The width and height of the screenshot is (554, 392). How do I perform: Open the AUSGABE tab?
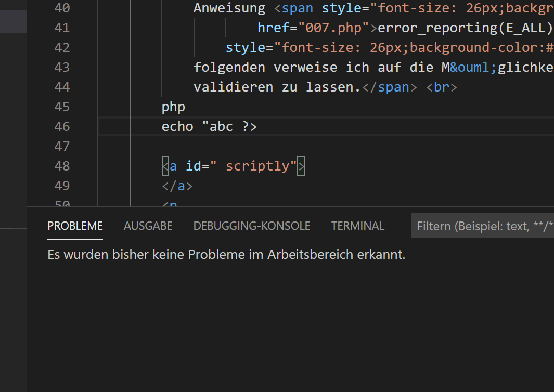click(x=148, y=226)
